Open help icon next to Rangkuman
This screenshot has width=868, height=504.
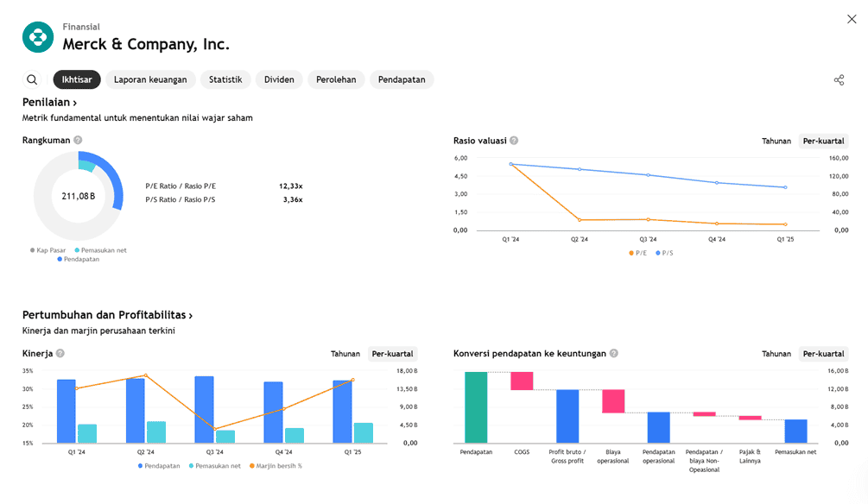pos(78,140)
